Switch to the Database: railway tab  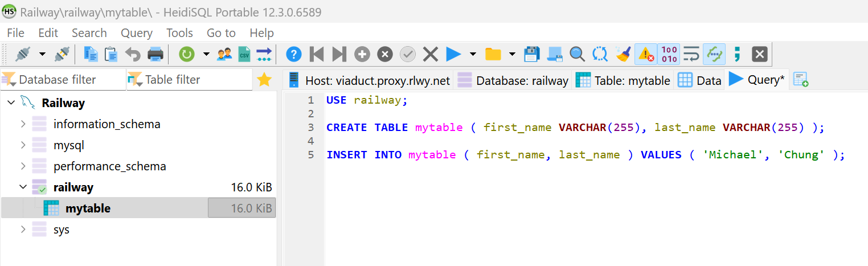click(513, 80)
